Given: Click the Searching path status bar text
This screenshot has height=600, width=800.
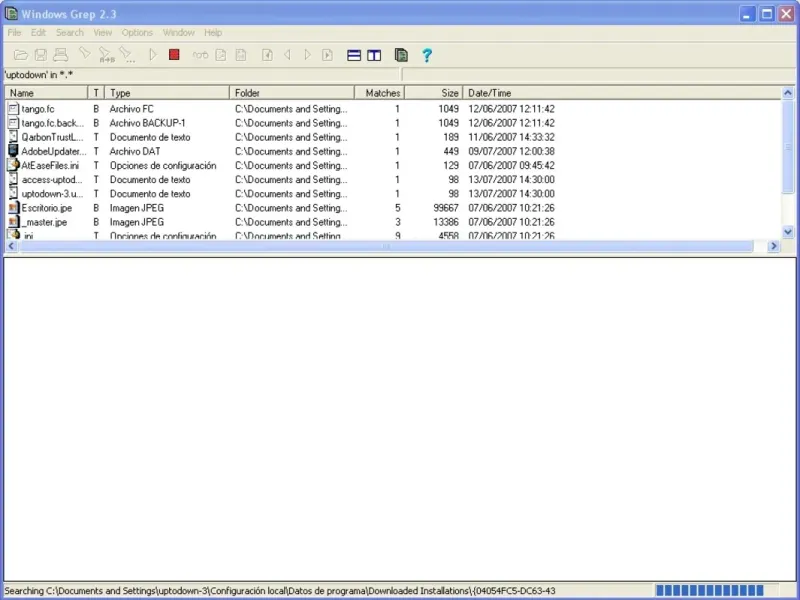Looking at the screenshot, I should 280,591.
